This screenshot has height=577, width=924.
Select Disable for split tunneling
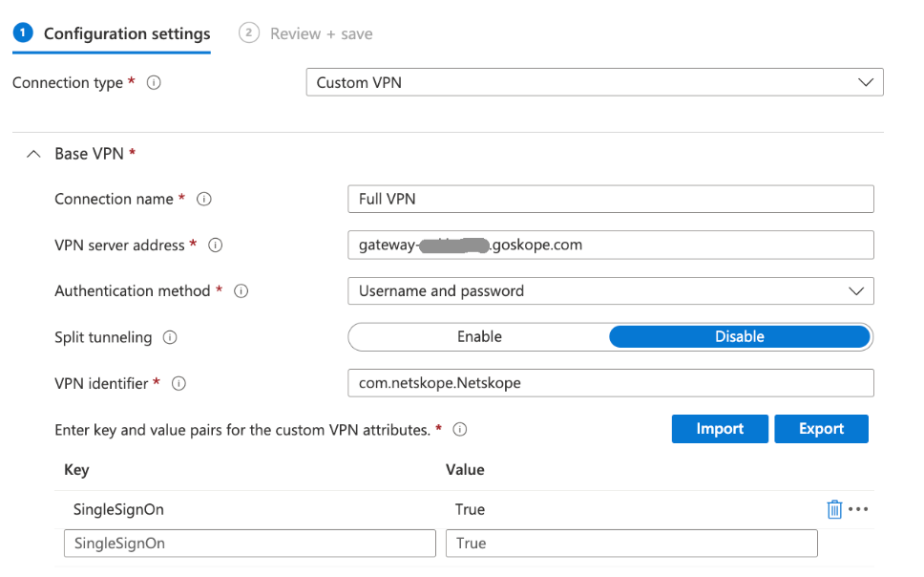pyautogui.click(x=740, y=336)
